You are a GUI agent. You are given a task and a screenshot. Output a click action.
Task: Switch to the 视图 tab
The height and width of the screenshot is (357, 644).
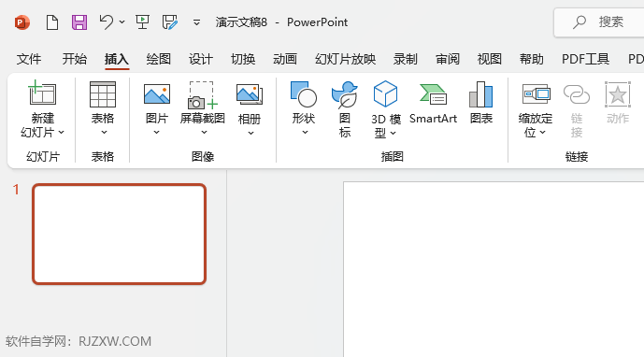[x=490, y=59]
